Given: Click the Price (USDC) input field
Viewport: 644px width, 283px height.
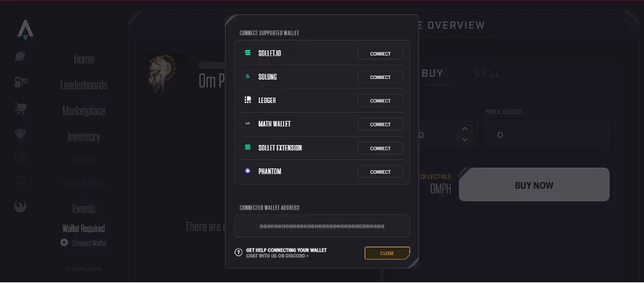Looking at the screenshot, I should point(547,135).
